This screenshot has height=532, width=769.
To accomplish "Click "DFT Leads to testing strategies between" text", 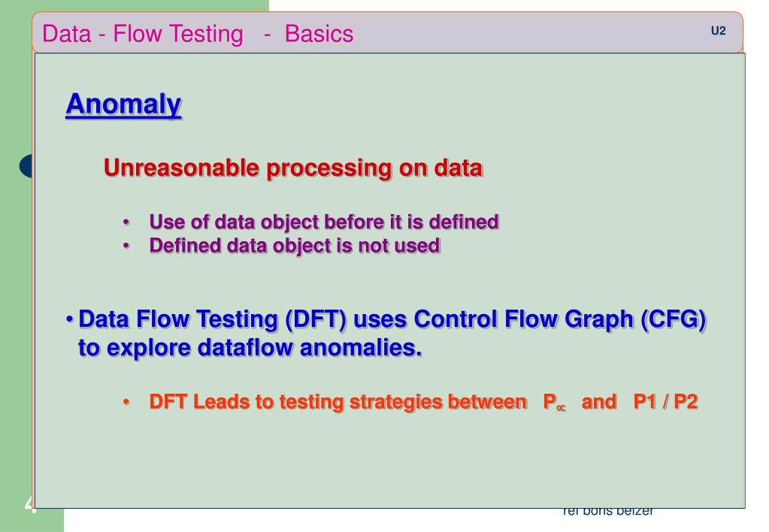I will 337,402.
